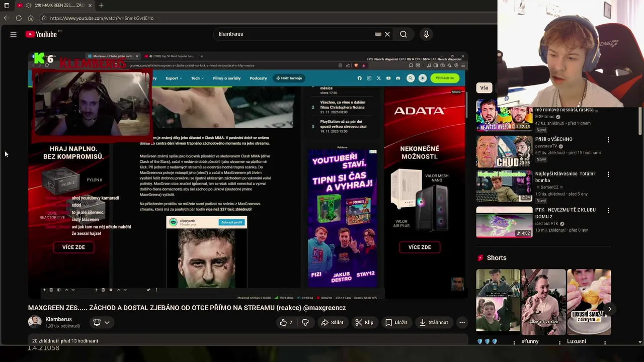Open the browser home page icon
Screen dimensions: 644x362
(x=31, y=18)
